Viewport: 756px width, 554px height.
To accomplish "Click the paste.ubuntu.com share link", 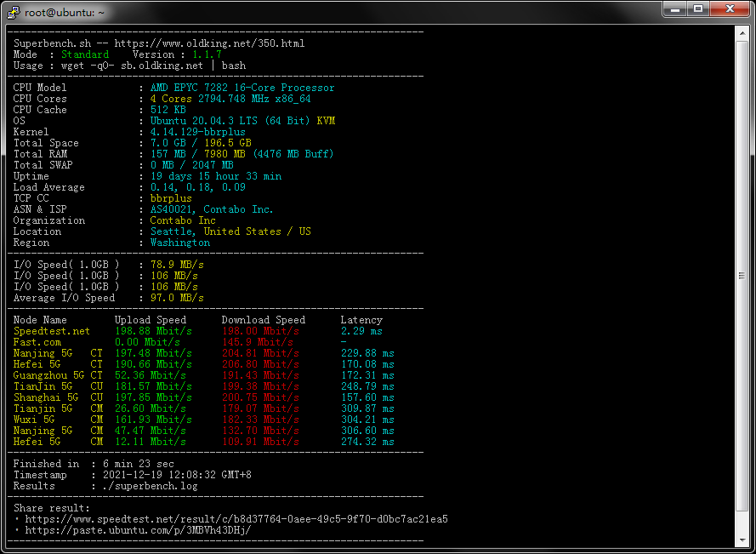I will pos(138,530).
